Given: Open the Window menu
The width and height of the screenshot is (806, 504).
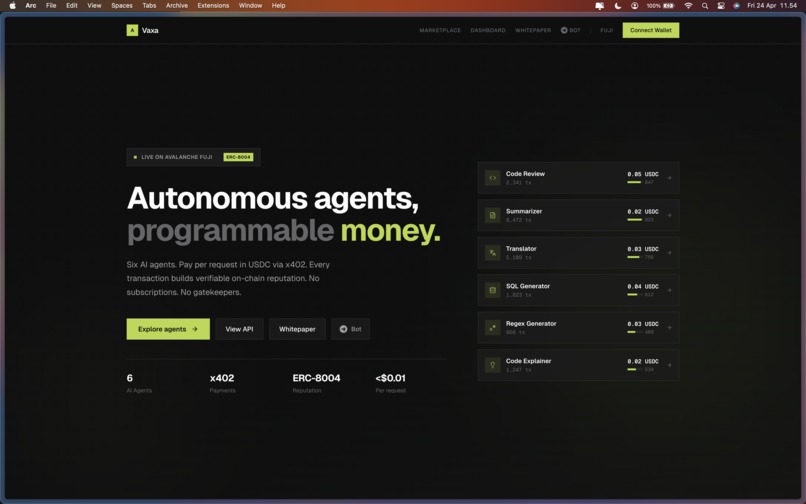Looking at the screenshot, I should pos(250,6).
